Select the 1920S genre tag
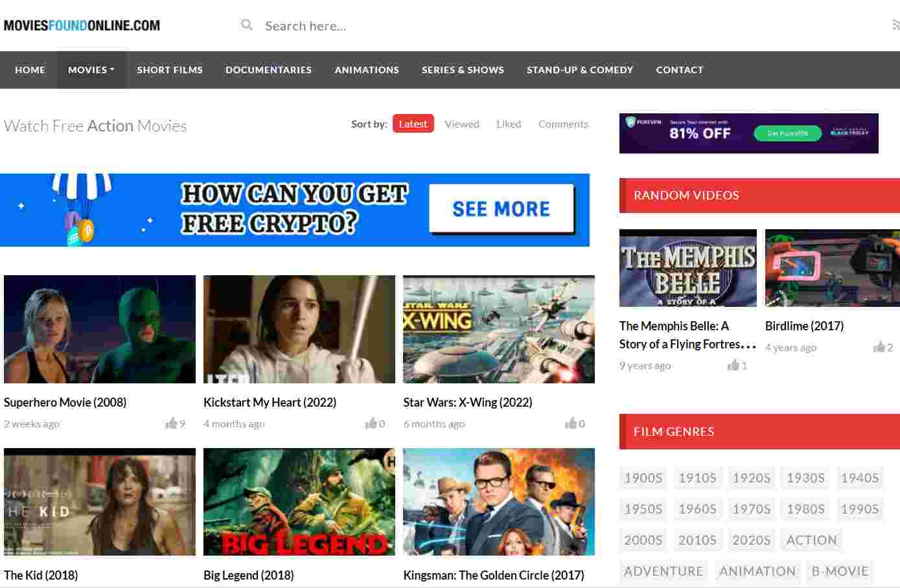The image size is (900, 588). tap(752, 478)
